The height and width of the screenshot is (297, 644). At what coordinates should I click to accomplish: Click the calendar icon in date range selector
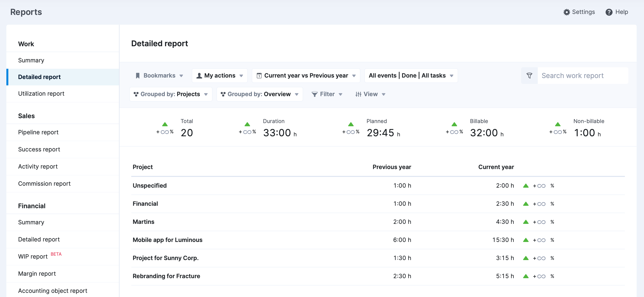coord(259,75)
